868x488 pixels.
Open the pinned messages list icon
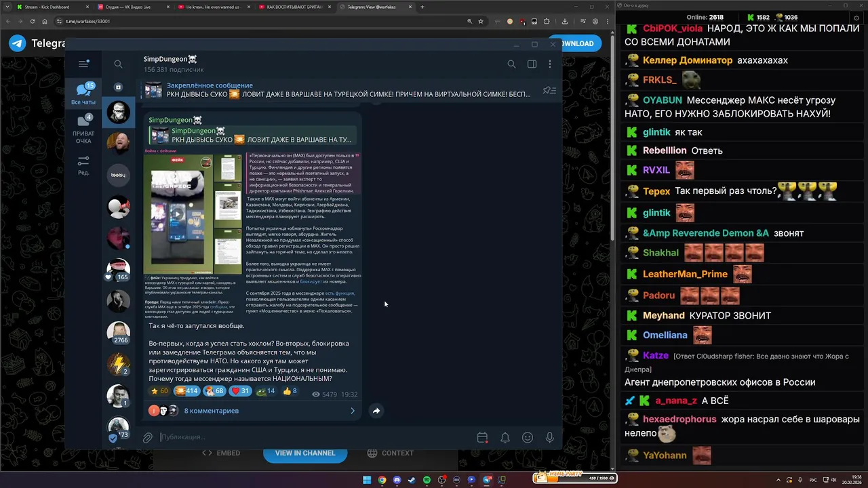tap(549, 90)
